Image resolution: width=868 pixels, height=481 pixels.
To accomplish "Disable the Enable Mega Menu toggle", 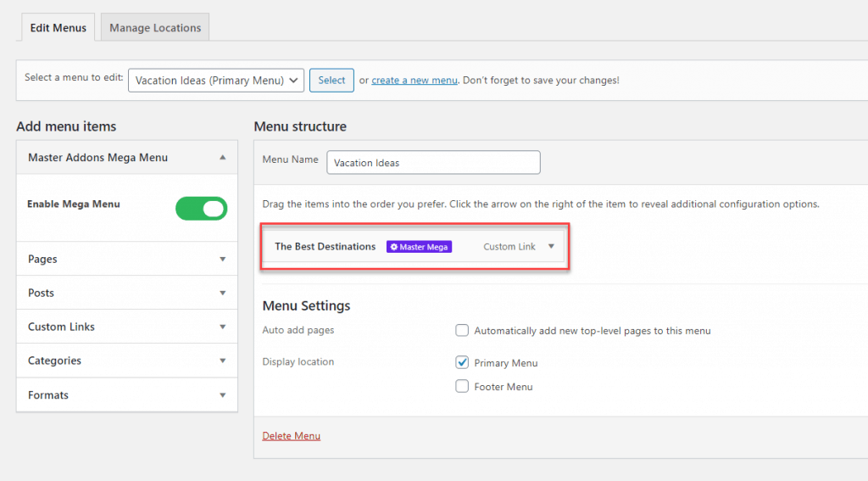I will pos(202,209).
